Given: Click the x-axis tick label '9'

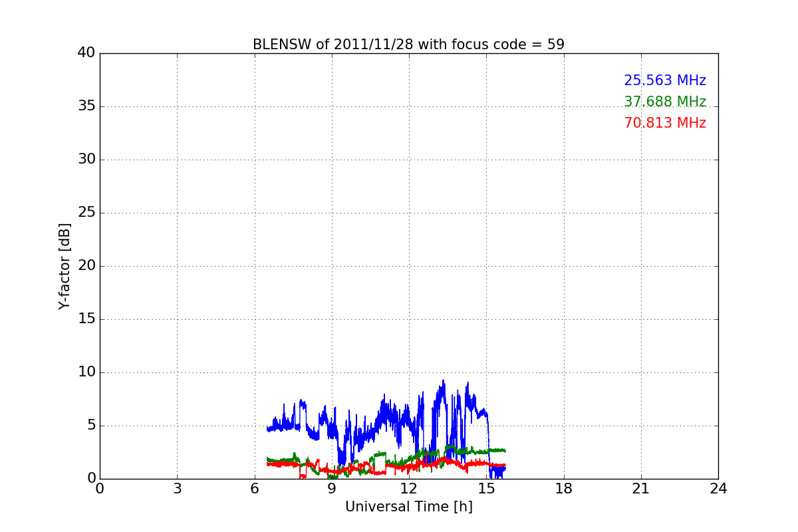Looking at the screenshot, I should 332,489.
